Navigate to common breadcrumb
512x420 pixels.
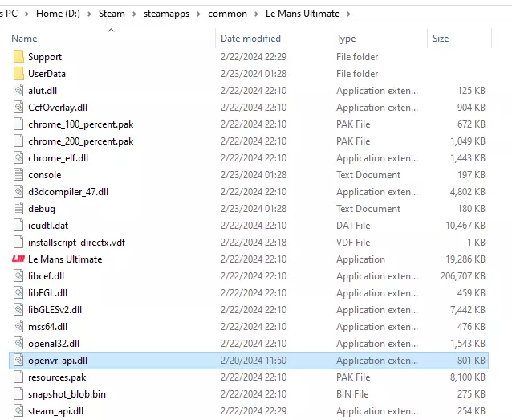click(x=227, y=14)
